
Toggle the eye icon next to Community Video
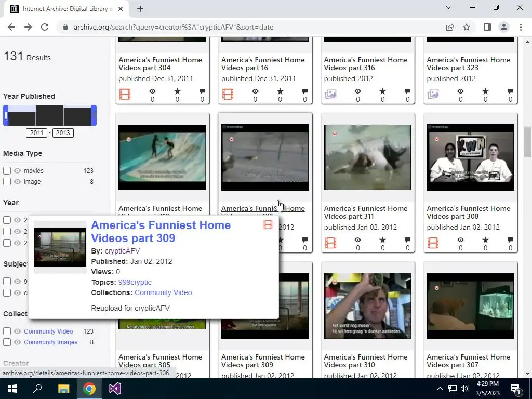[x=17, y=331]
